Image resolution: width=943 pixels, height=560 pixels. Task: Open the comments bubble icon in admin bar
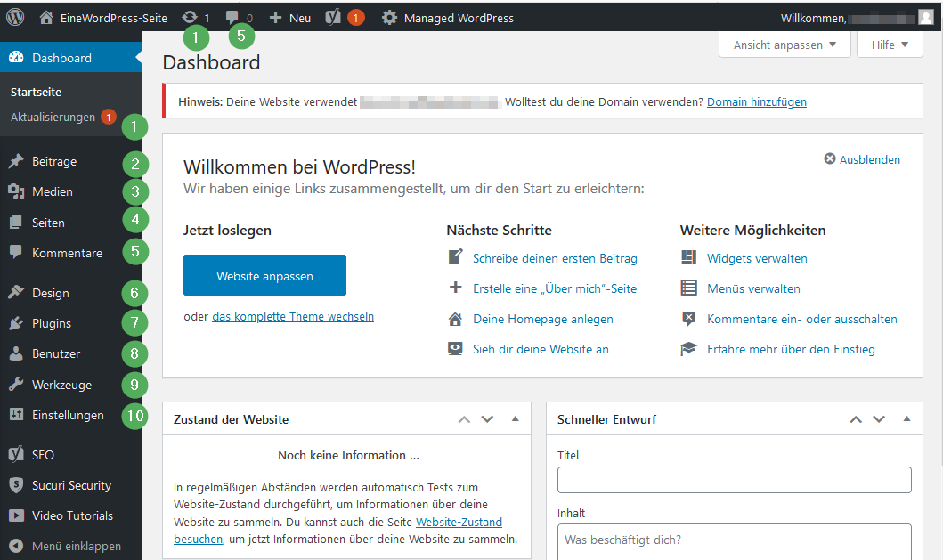[232, 18]
